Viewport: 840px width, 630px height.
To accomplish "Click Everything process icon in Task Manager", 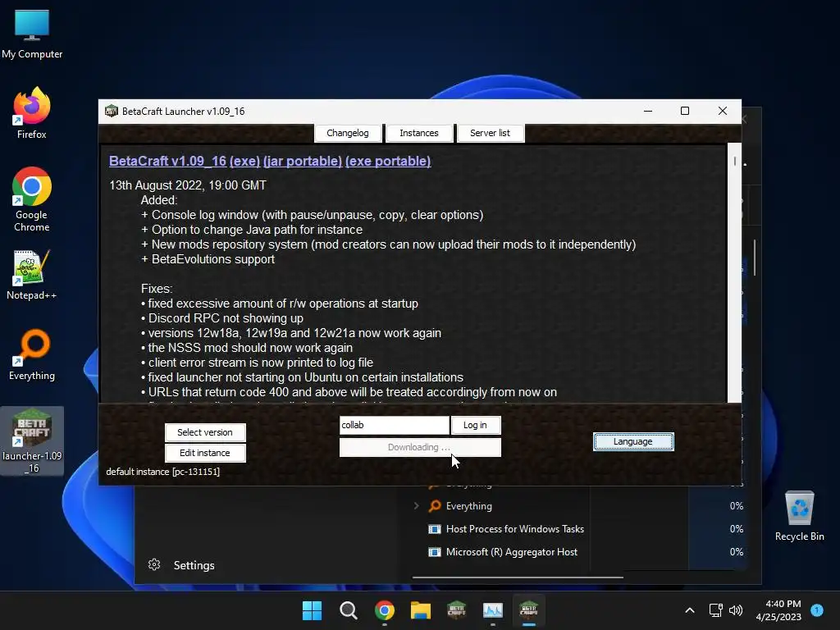I will point(435,505).
